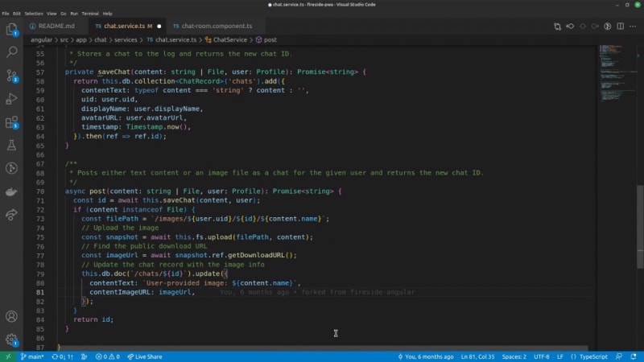
Task: Open the Help menu
Action: pos(107,14)
